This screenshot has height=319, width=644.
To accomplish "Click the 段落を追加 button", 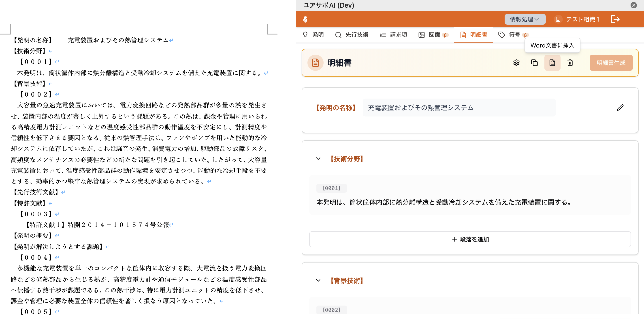I will 470,239.
